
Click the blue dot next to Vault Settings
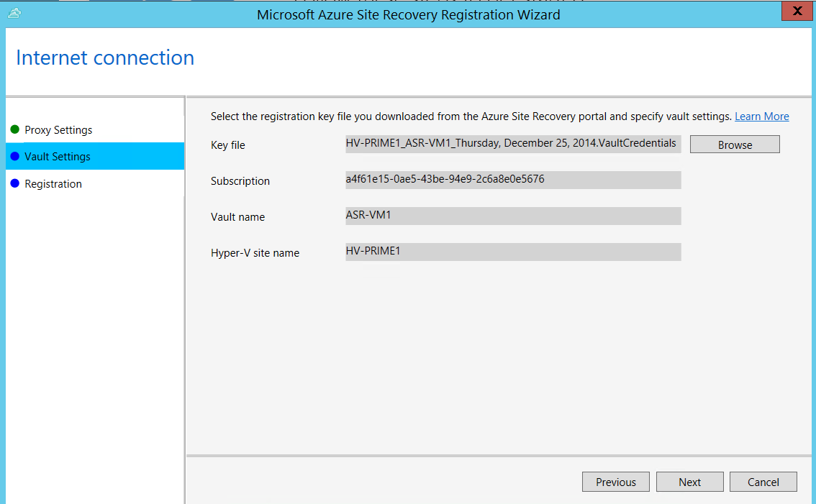click(x=14, y=156)
